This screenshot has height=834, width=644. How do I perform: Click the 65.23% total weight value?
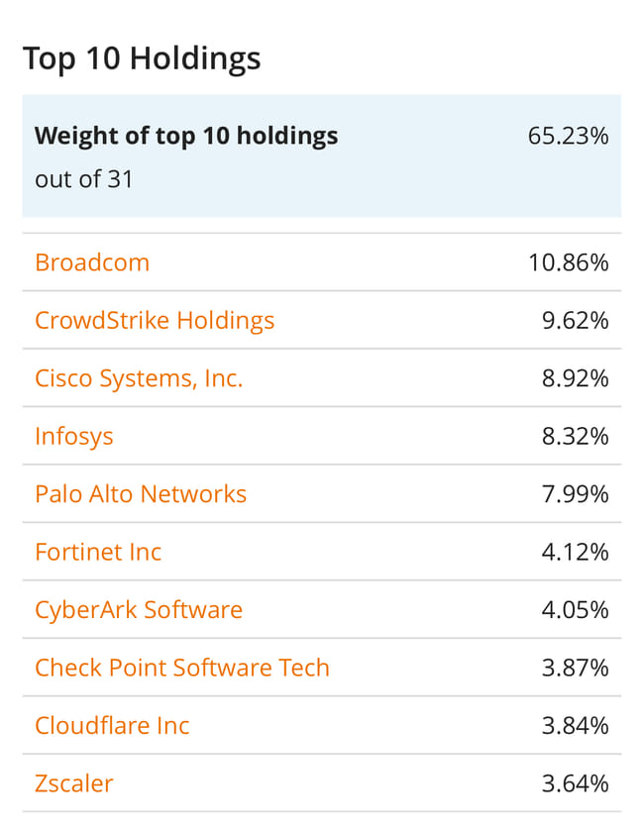[x=568, y=136]
